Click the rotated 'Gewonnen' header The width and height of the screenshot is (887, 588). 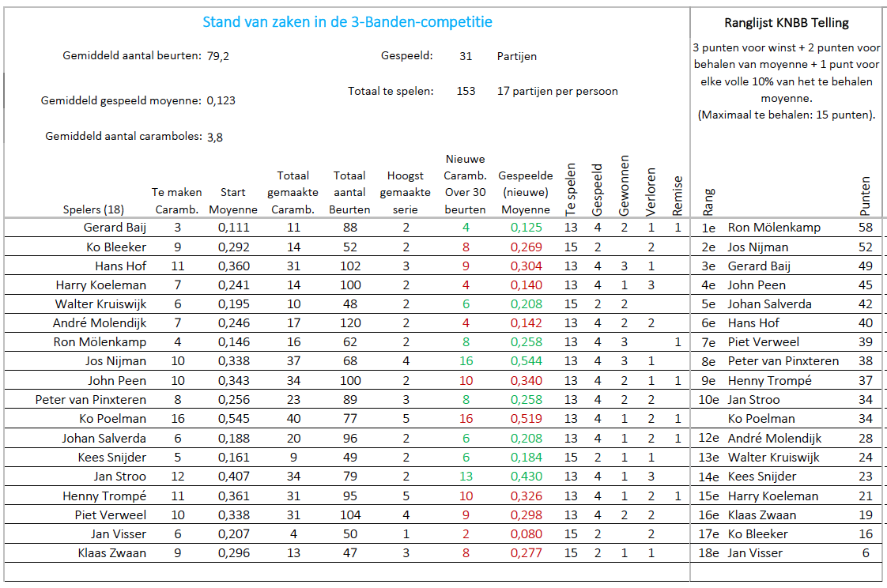pyautogui.click(x=624, y=186)
